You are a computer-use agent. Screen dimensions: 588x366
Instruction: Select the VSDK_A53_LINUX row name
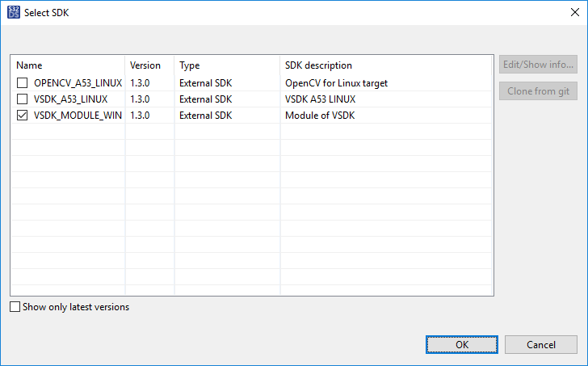[71, 99]
